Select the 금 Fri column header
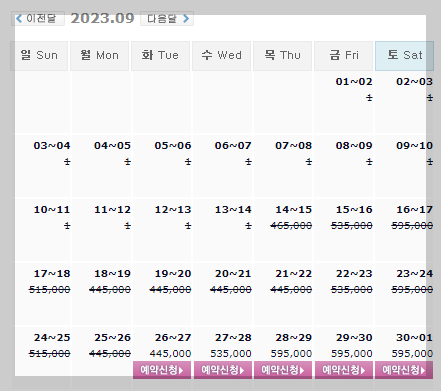The image size is (441, 391). click(x=343, y=56)
